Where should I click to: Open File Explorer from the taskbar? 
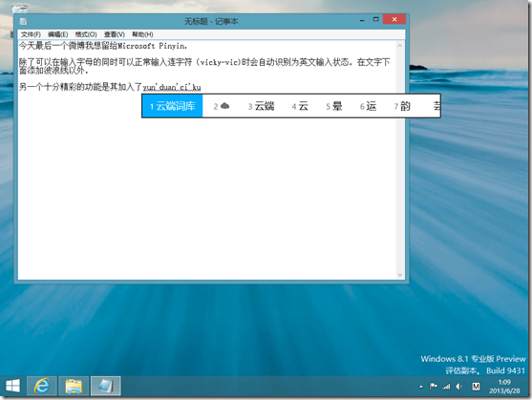tap(74, 386)
